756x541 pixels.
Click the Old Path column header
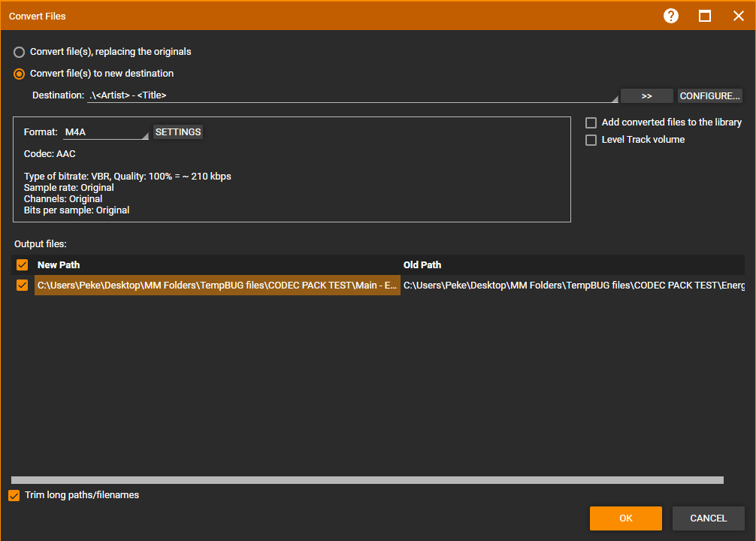(x=422, y=264)
